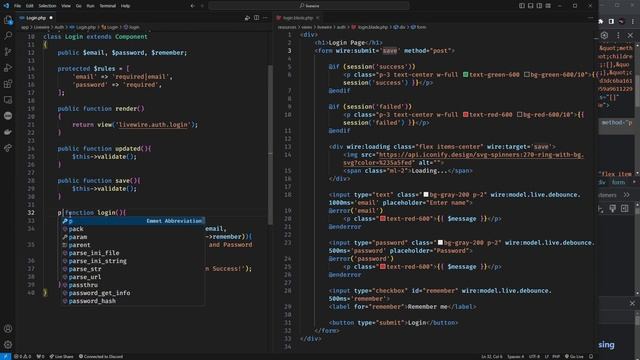Open the Live Share view in activity bar
This screenshot has width=640, height=360.
pos(8,148)
